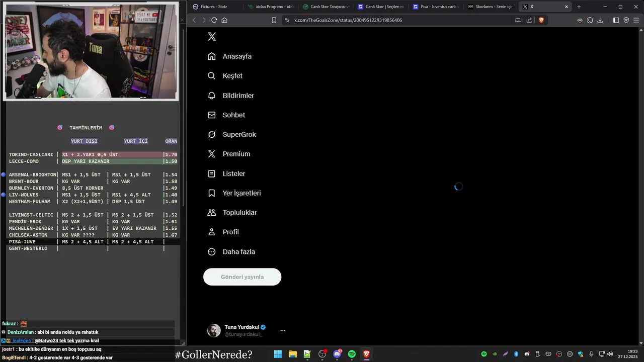The image size is (644, 362).
Task: Open Premium page
Action: 229,154
